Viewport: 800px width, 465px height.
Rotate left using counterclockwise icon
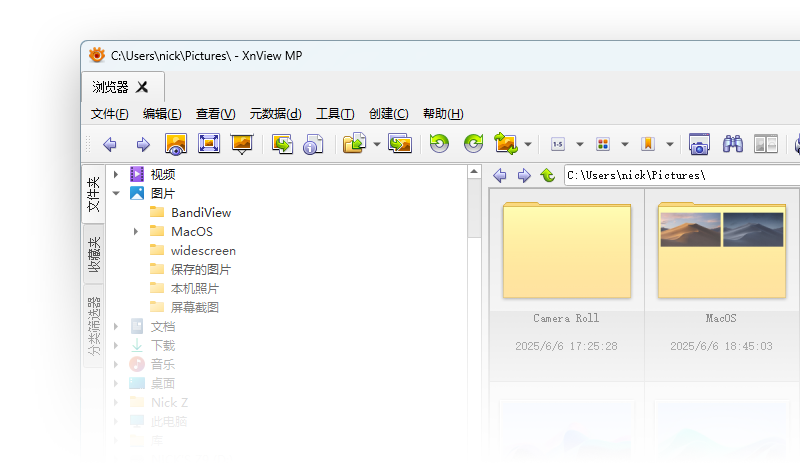439,143
